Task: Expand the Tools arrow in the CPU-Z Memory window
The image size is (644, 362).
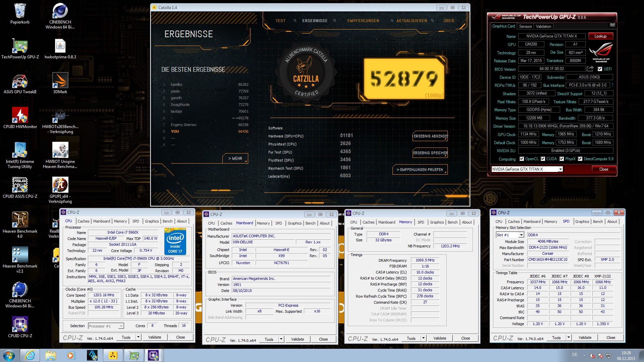Action: pos(423,339)
